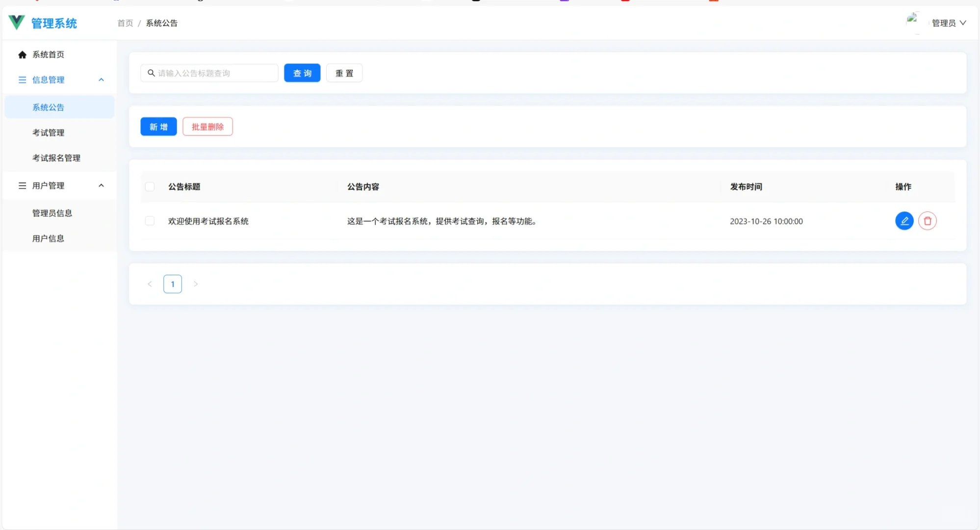The image size is (980, 530).
Task: Click the 新增 add button
Action: click(158, 127)
